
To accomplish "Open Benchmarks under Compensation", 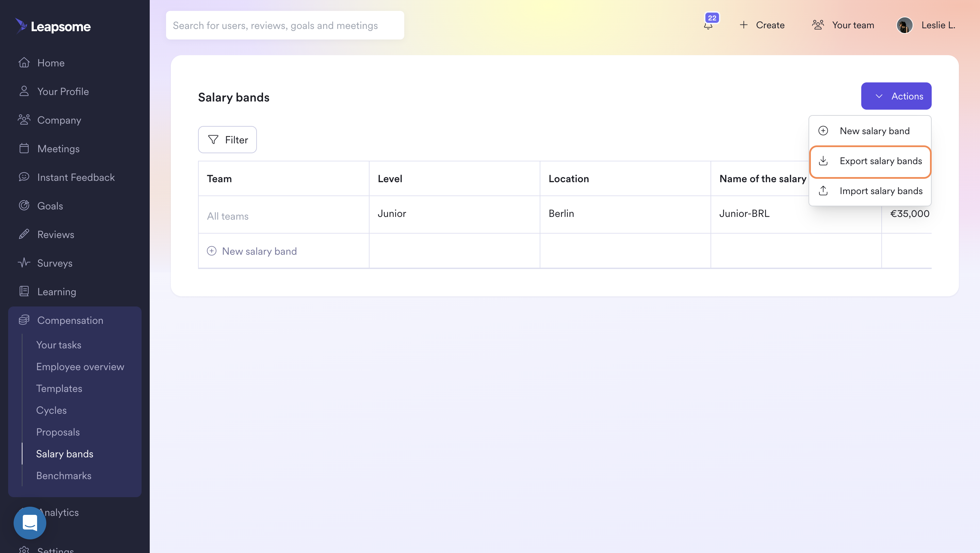I will tap(64, 475).
